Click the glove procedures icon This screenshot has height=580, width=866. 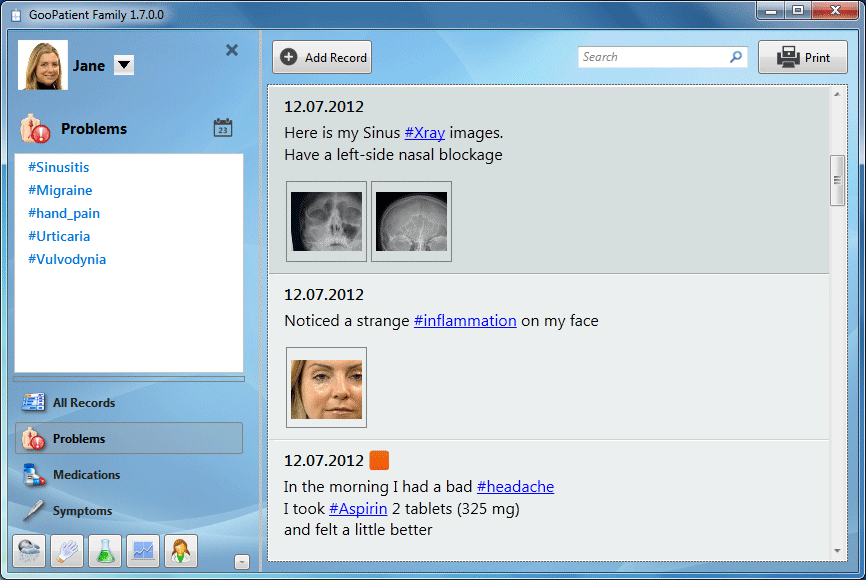tap(66, 551)
